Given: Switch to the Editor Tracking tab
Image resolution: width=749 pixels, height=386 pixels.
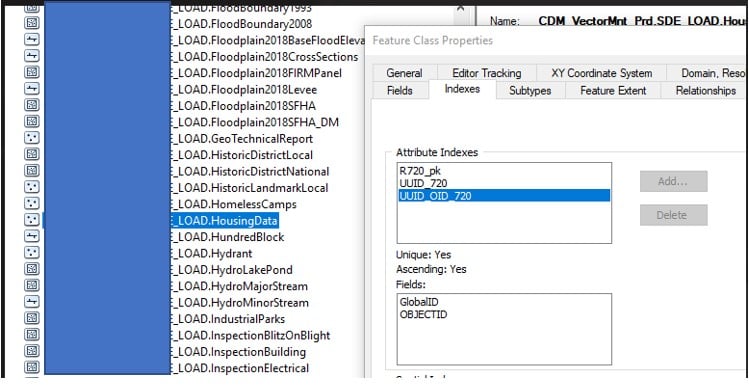Looking at the screenshot, I should 486,73.
